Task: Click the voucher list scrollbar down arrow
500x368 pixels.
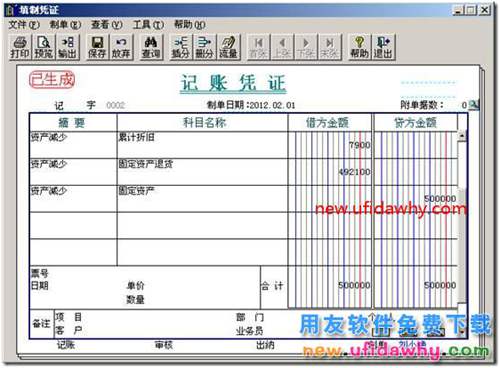Action: click(x=462, y=332)
